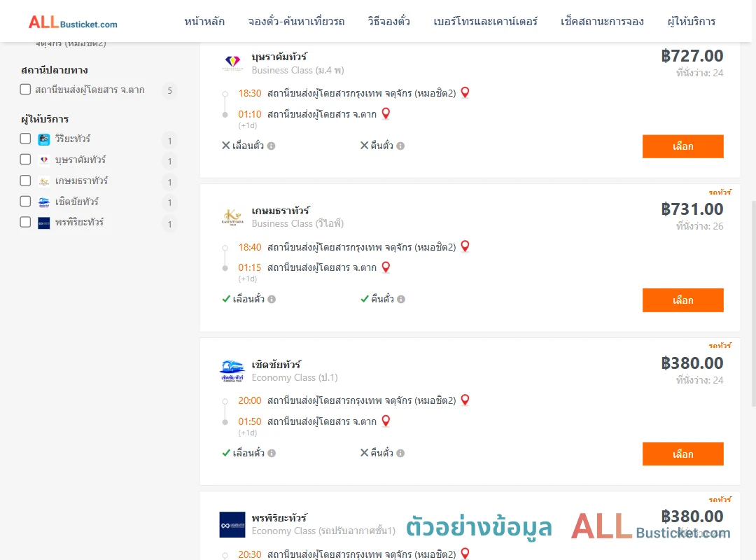Open เบอร์โทรและเคาน์เตอร์ menu item
Screen dimensions: 756x560
coord(485,22)
